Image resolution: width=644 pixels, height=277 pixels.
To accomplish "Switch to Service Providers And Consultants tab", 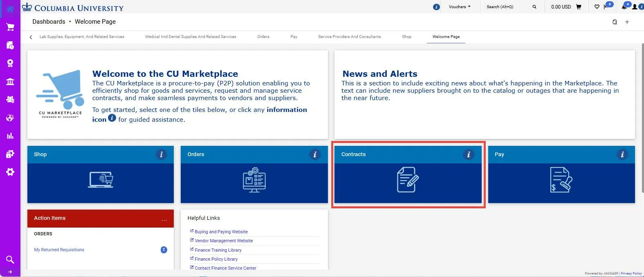I will click(x=350, y=37).
